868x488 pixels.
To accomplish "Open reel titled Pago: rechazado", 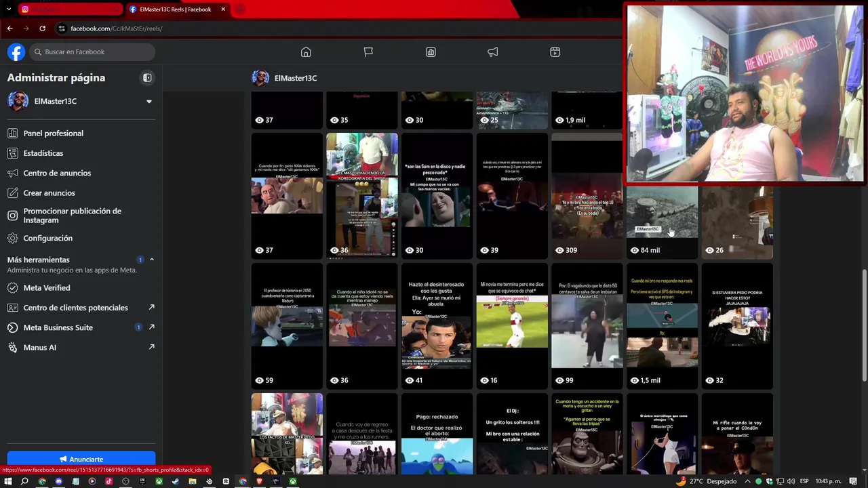I will tap(437, 434).
